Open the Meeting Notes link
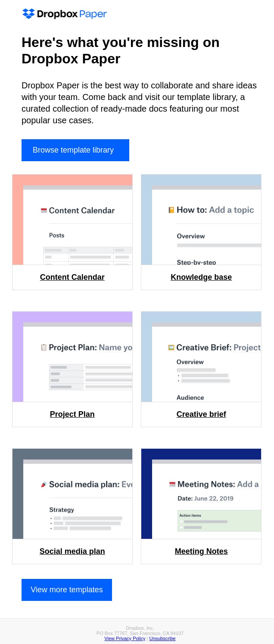 tap(201, 551)
